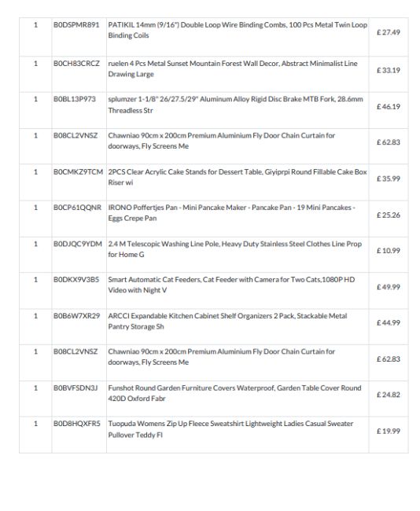Click price £ 33.19
The height and width of the screenshot is (511, 420).
pyautogui.click(x=389, y=71)
